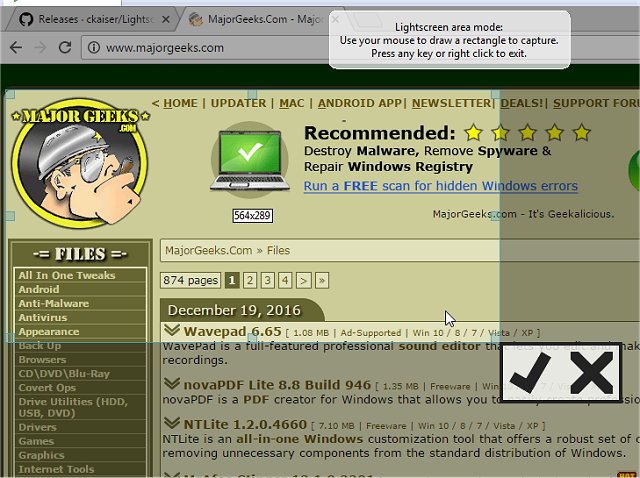Open novaPDF Lite 8.8 Build 946 link
This screenshot has width=640, height=478.
click(277, 385)
